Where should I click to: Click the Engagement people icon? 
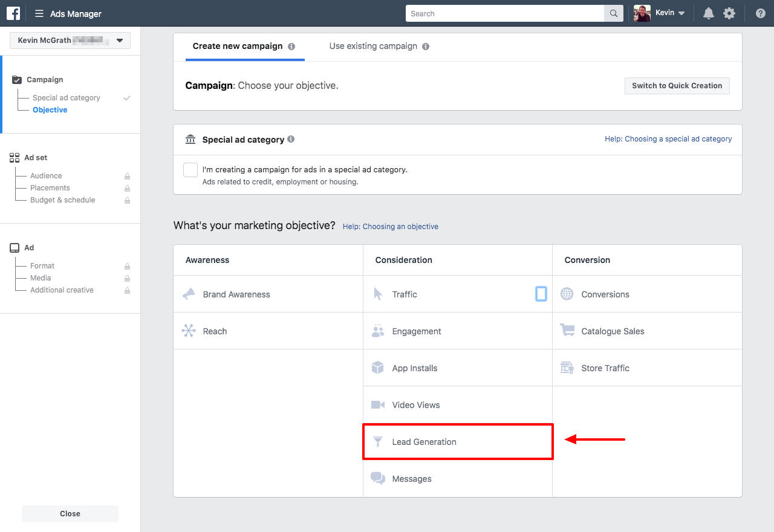point(378,331)
